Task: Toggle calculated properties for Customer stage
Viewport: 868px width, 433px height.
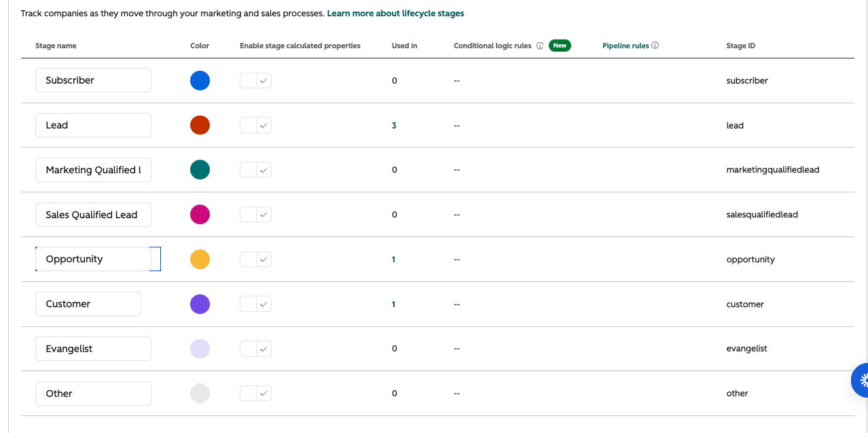Action: point(255,304)
